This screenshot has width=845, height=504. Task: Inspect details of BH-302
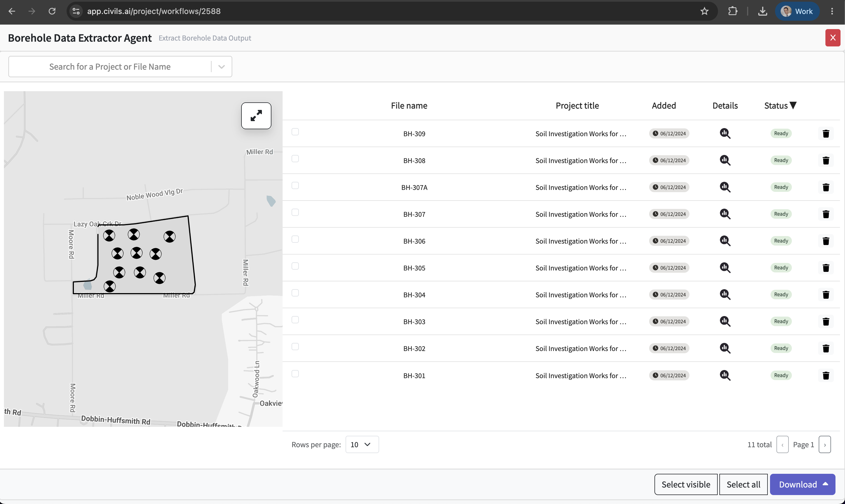coord(725,348)
